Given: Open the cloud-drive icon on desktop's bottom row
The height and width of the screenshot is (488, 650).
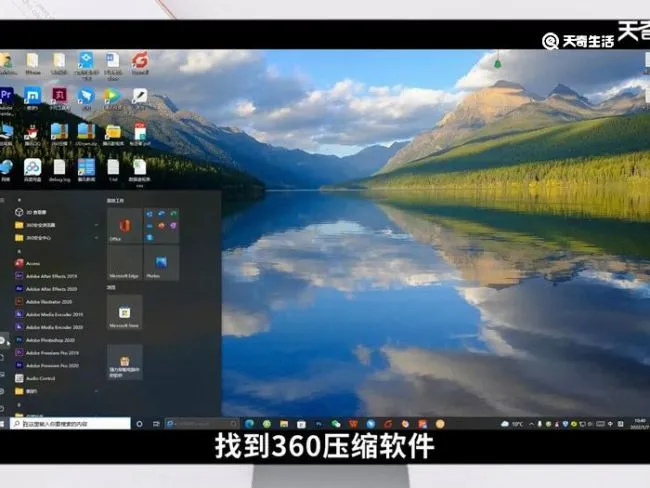Looking at the screenshot, I should 32,170.
